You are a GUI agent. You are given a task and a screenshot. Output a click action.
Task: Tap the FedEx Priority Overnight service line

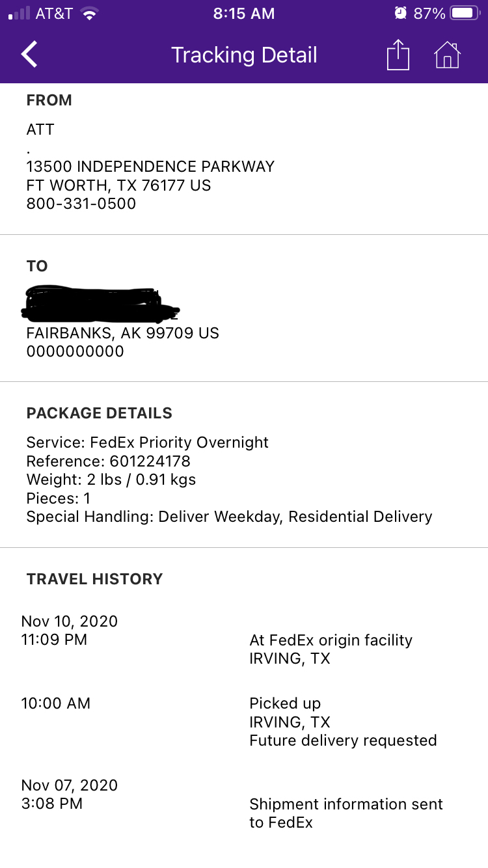pyautogui.click(x=148, y=442)
